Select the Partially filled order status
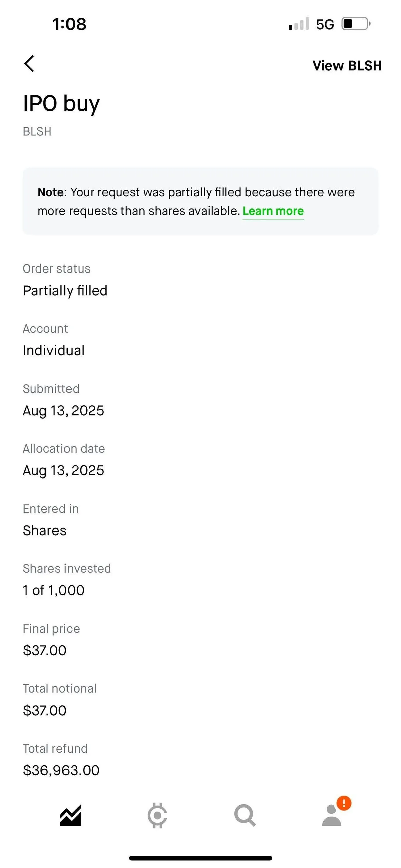Screen dimensions: 401x868 pyautogui.click(x=65, y=291)
